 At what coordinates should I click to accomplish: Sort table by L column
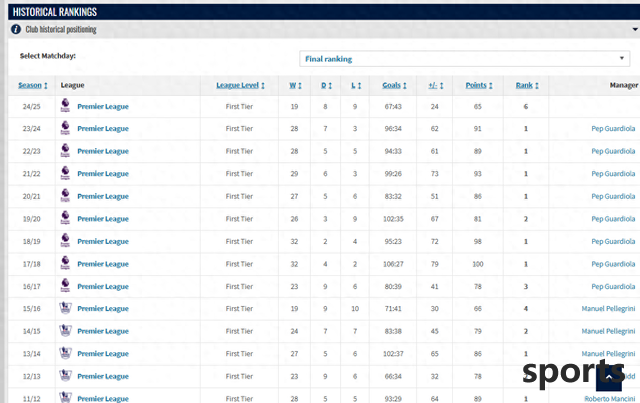coord(356,85)
